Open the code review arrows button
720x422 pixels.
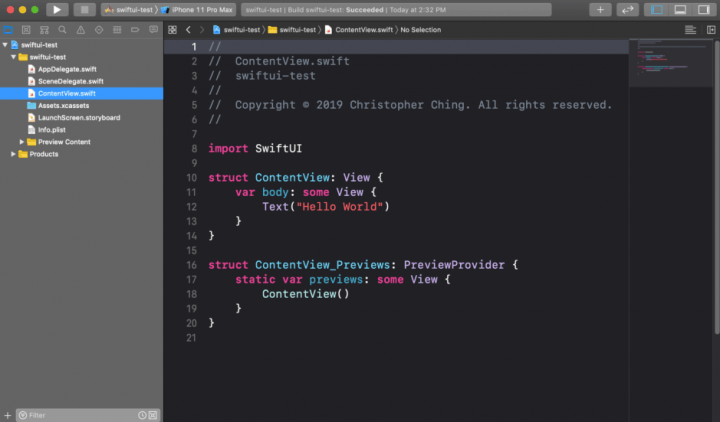point(628,9)
